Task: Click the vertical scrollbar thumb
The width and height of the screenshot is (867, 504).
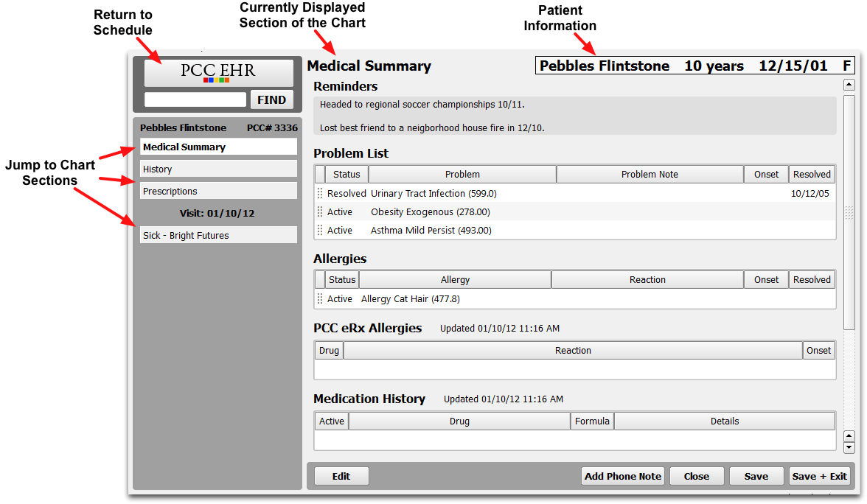Action: 849,213
